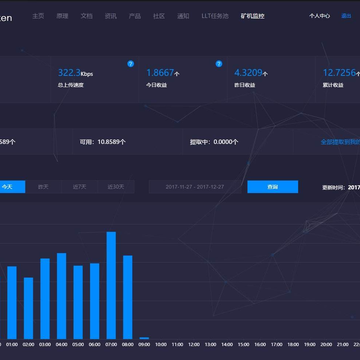
Task: Click the 可用: 10.8589个 balance text
Action: (102, 142)
